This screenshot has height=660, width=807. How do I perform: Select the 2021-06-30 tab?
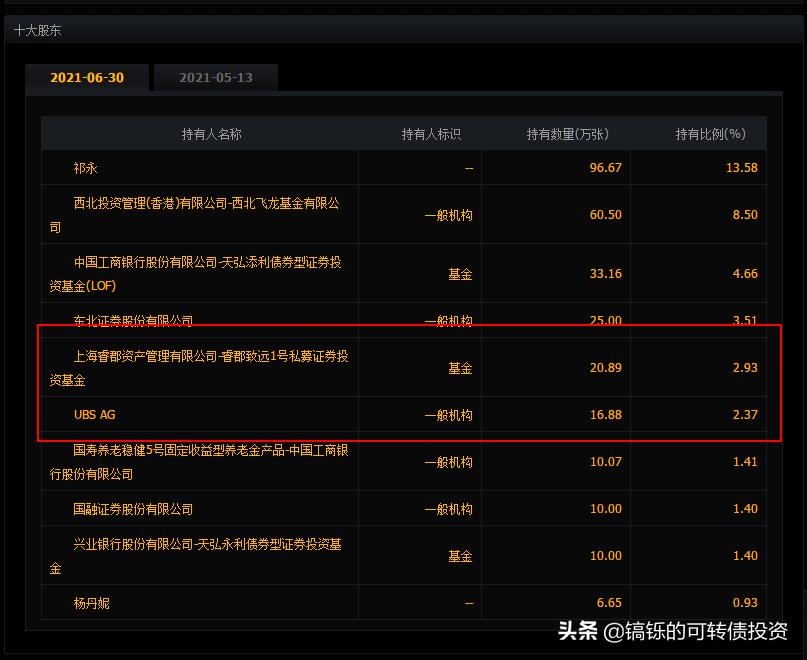coord(88,77)
